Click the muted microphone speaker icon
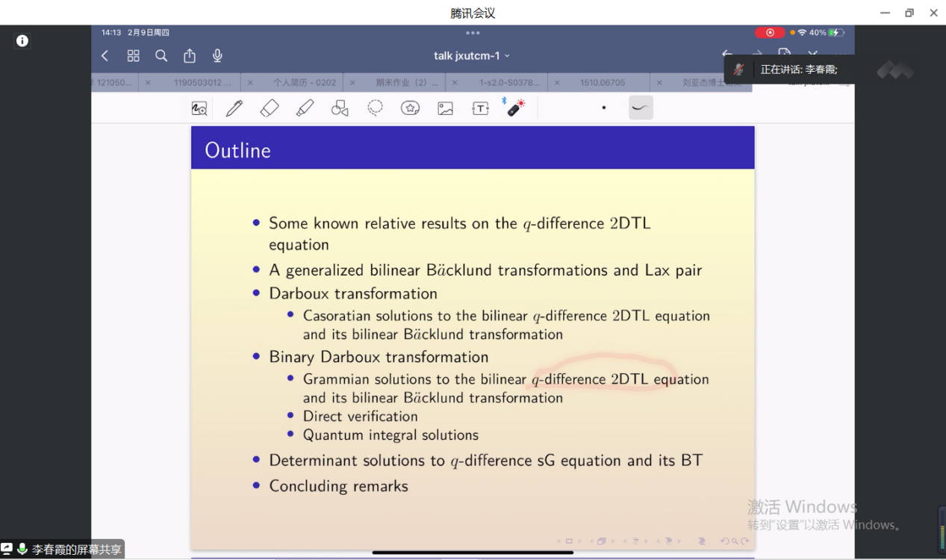Viewport: 946px width, 560px height. (738, 69)
